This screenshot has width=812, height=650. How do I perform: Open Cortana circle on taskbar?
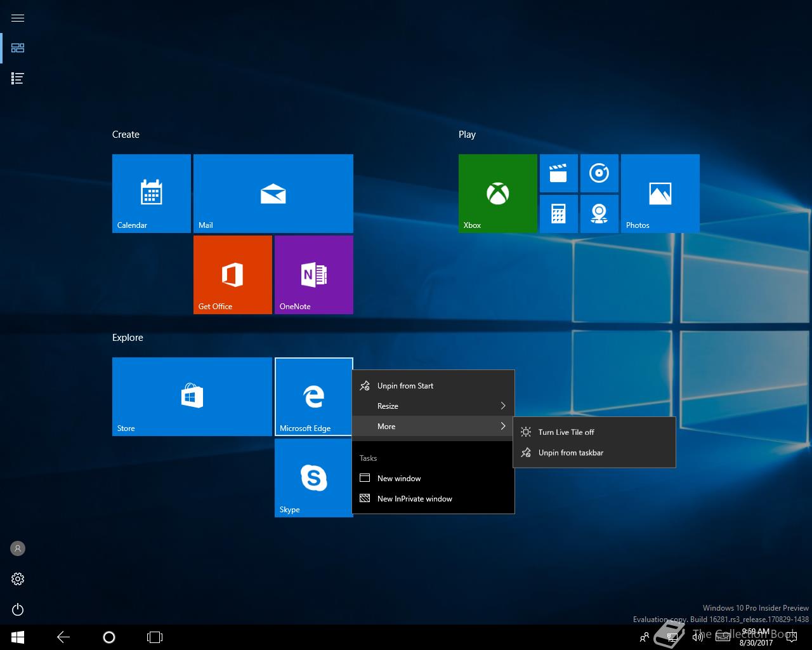[109, 637]
